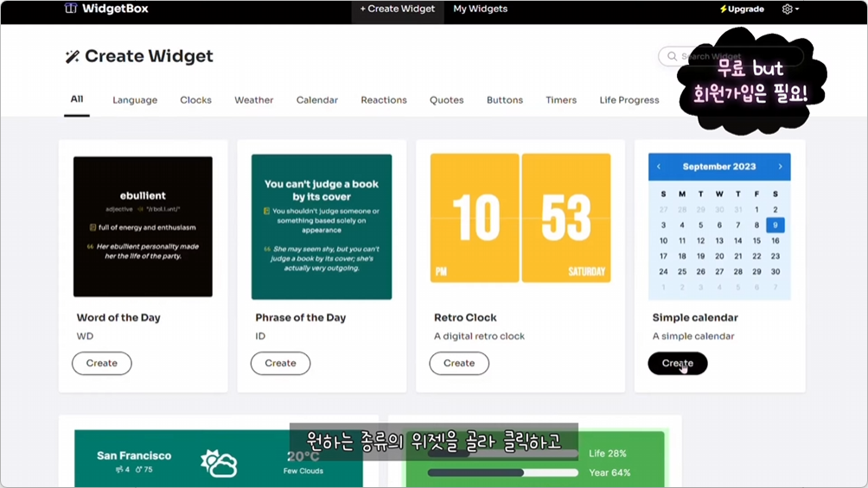Create the Phrase of the Day widget
This screenshot has height=488, width=868.
(281, 363)
